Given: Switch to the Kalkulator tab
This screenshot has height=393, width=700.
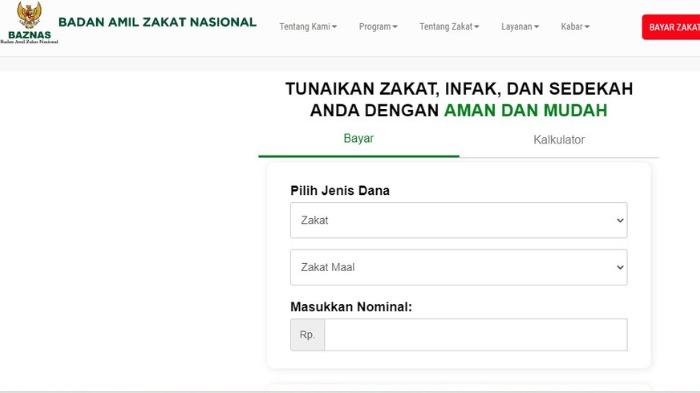Looking at the screenshot, I should point(559,140).
